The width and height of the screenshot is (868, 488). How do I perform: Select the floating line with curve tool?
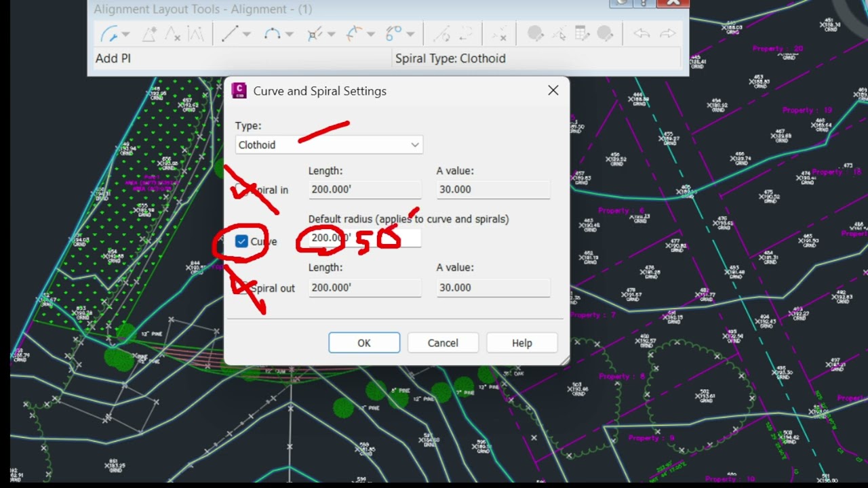[314, 34]
